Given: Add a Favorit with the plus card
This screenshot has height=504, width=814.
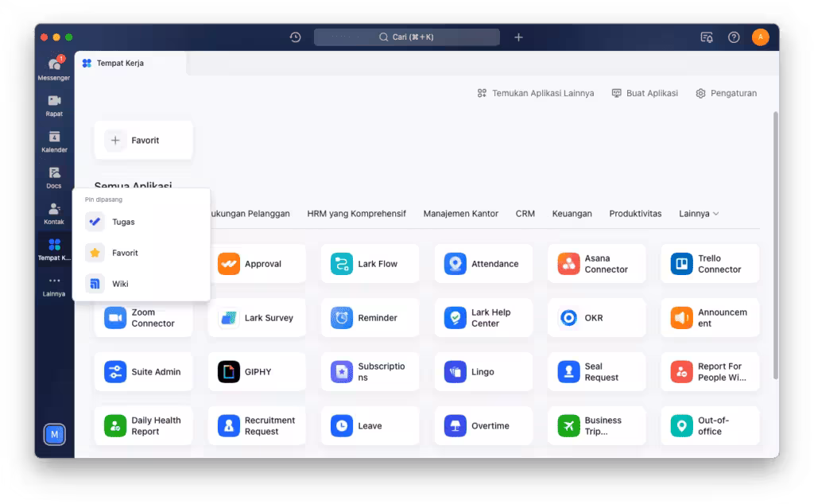Looking at the screenshot, I should [143, 140].
